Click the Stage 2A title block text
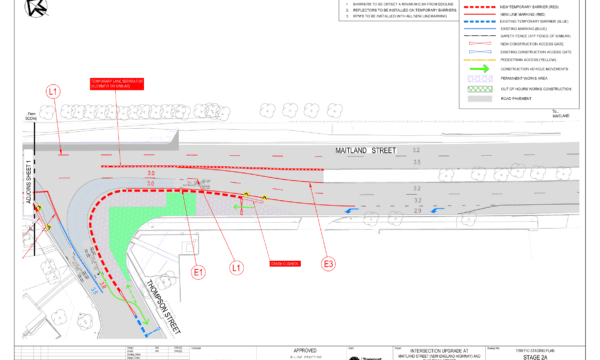This screenshot has width=600, height=360. [535, 357]
